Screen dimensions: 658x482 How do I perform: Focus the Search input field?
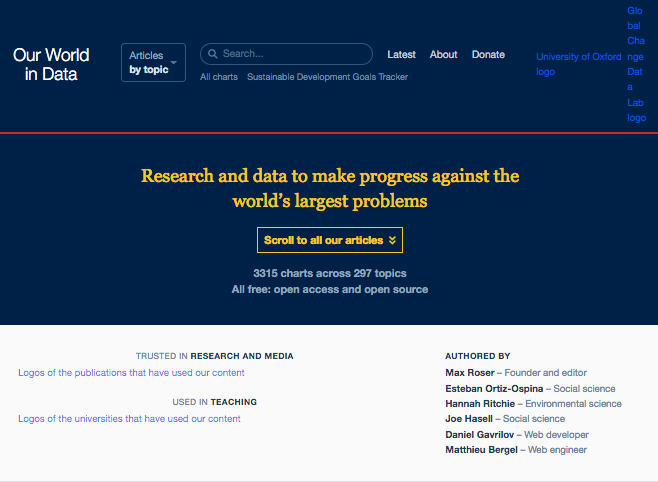tap(286, 54)
